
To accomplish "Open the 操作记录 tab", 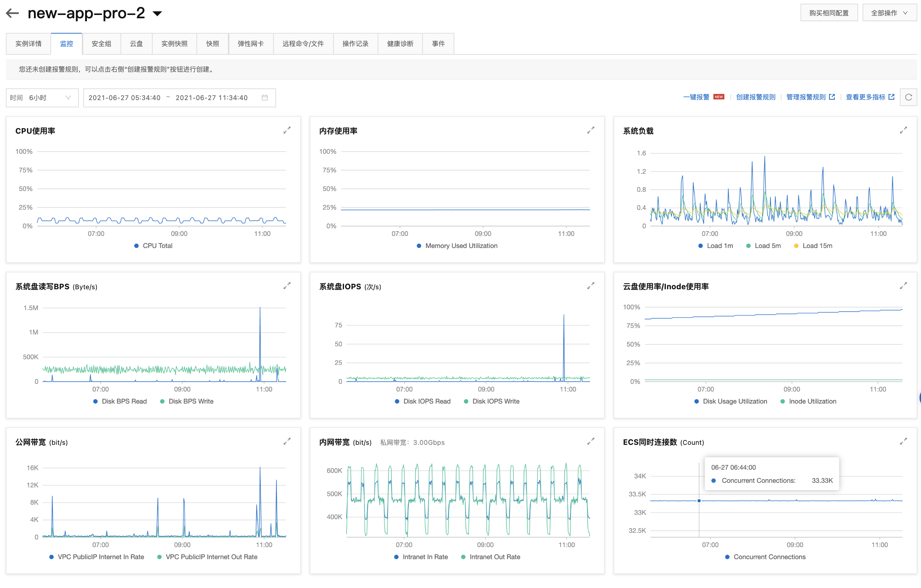I will (x=355, y=43).
